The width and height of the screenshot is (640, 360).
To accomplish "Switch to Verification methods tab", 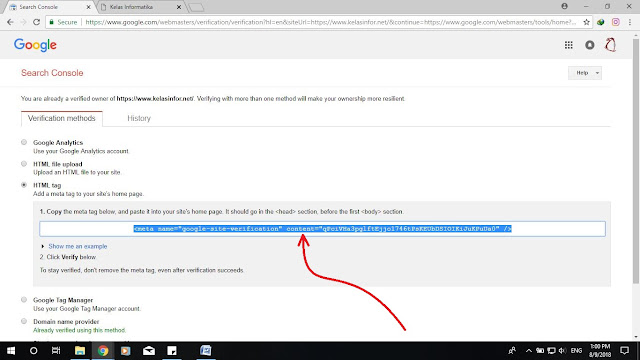I will pos(62,118).
